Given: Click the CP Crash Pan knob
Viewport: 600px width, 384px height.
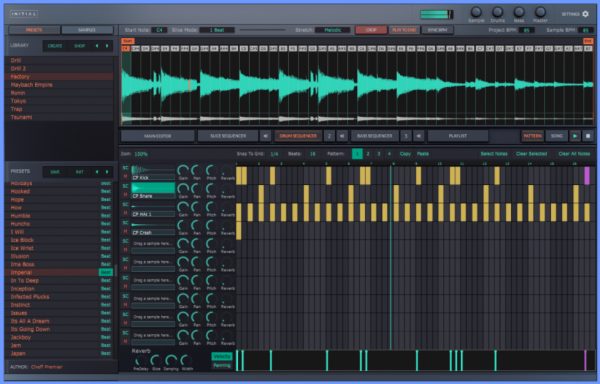Looking at the screenshot, I should (x=197, y=226).
